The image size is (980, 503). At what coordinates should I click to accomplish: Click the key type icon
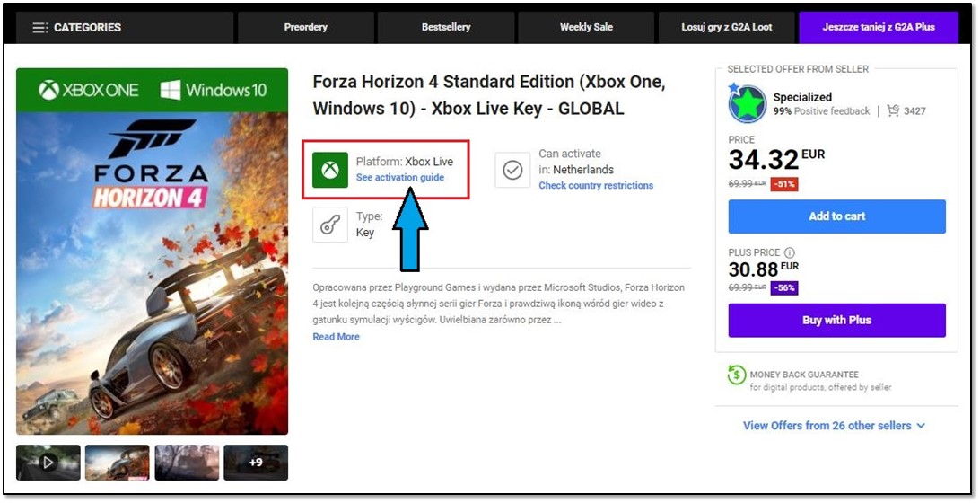pos(330,225)
